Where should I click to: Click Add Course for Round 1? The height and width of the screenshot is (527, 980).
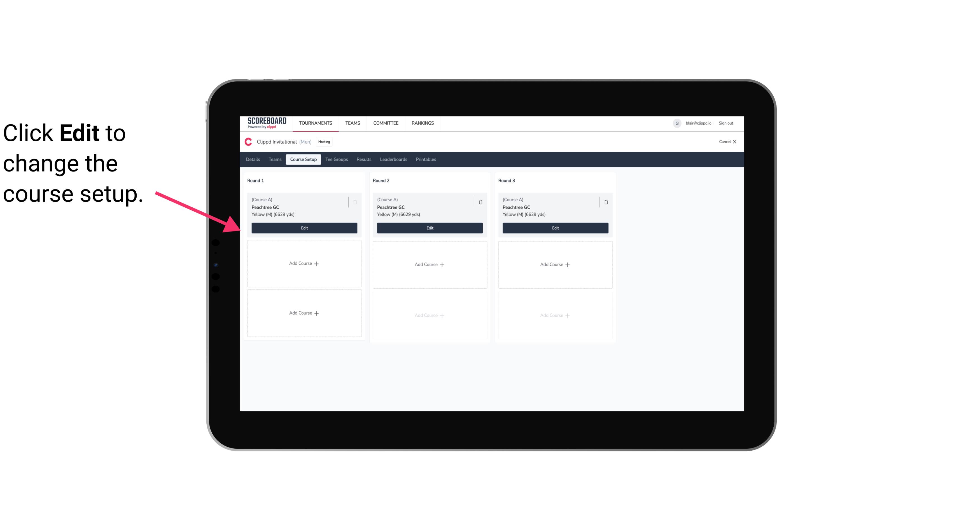(304, 264)
